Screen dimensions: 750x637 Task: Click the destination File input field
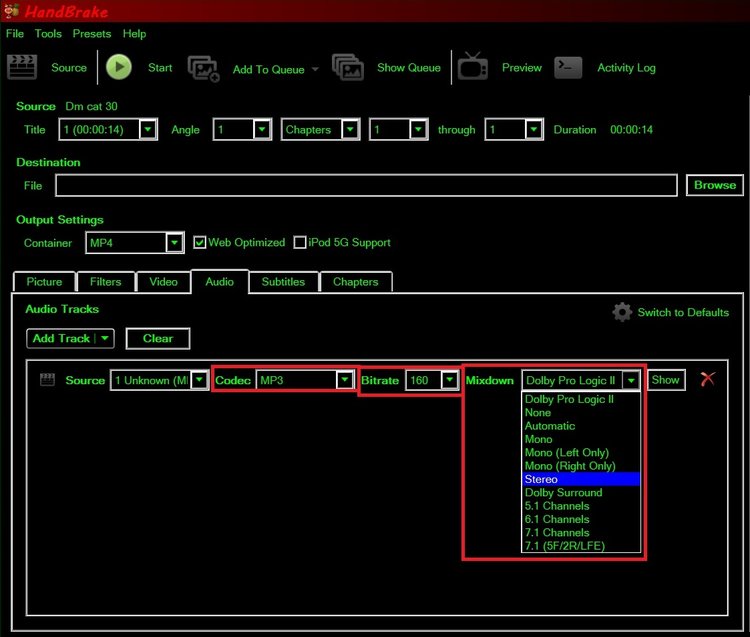pos(366,185)
